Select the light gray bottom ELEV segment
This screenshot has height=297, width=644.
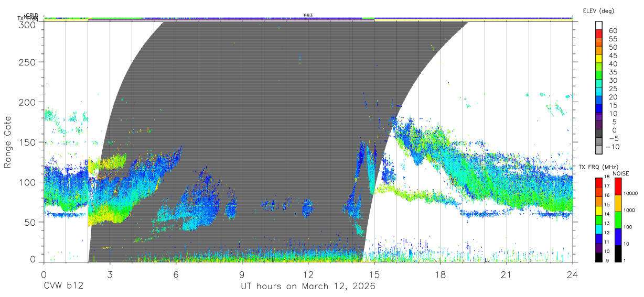click(x=599, y=151)
